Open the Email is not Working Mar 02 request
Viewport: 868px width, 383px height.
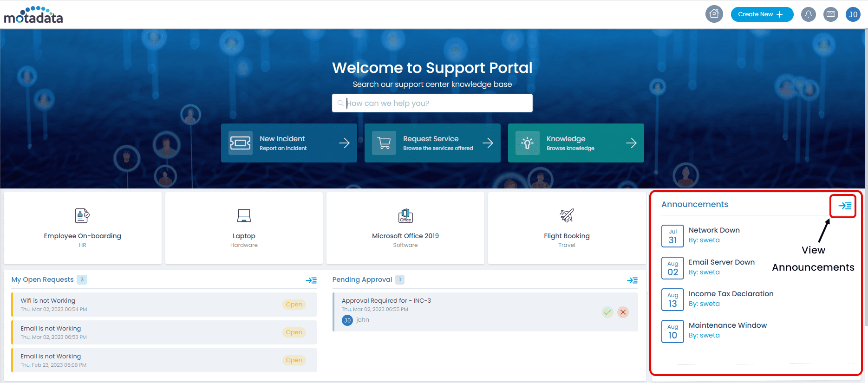164,332
